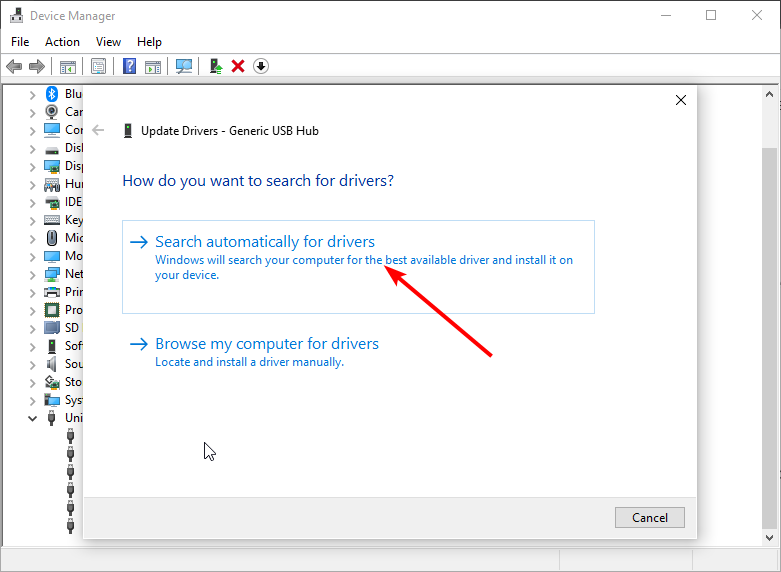
Task: Expand the Network adapters node chevron
Action: (x=32, y=275)
